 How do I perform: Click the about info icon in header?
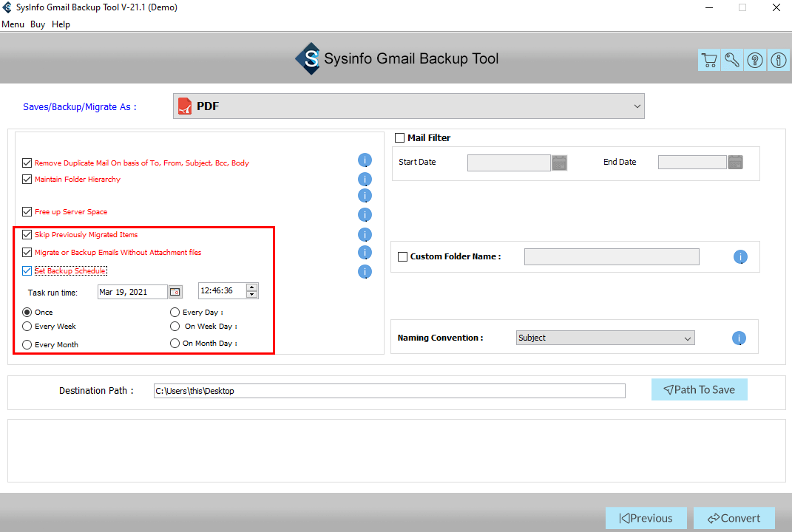779,60
